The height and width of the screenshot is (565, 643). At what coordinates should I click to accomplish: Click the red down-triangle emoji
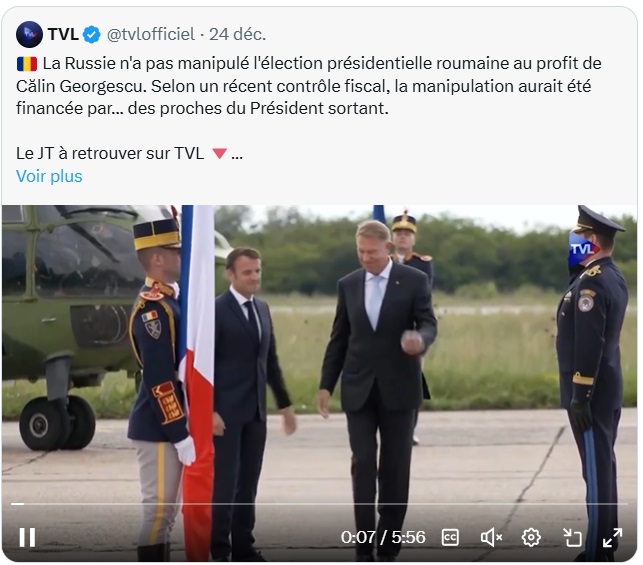tap(219, 154)
